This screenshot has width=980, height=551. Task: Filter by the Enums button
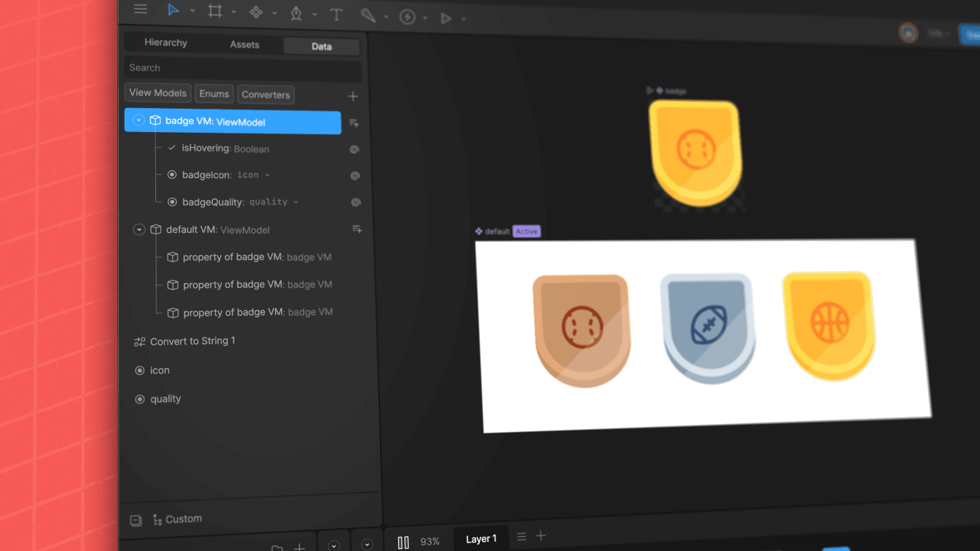pos(214,94)
